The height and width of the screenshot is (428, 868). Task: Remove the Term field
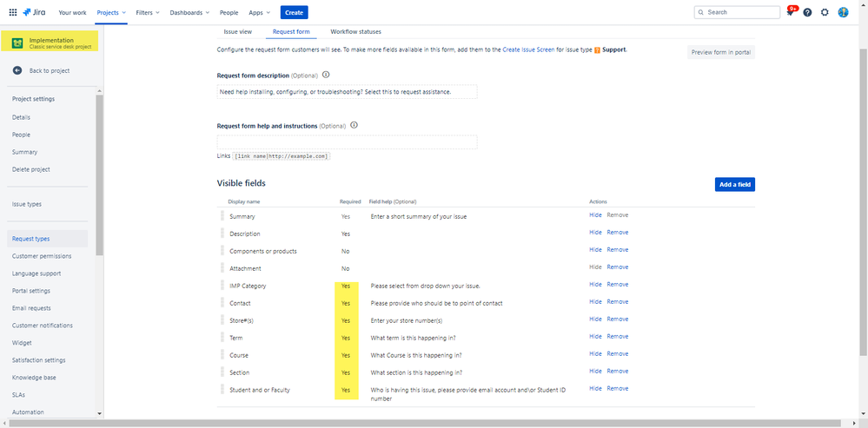click(617, 336)
